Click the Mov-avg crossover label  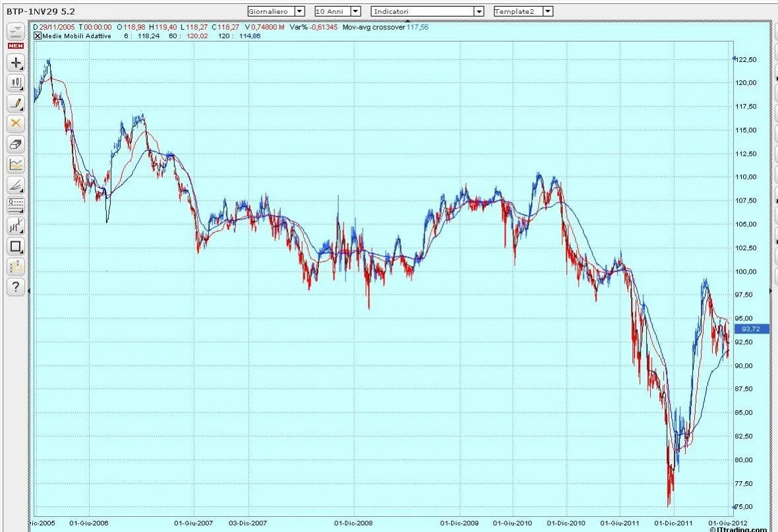(374, 27)
